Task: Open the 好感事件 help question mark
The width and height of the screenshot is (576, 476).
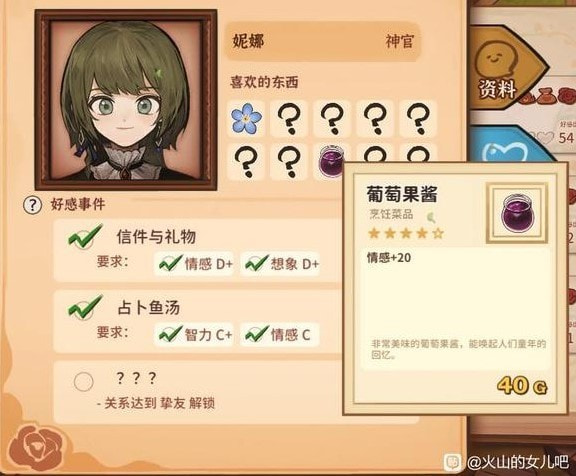Action: tap(32, 205)
